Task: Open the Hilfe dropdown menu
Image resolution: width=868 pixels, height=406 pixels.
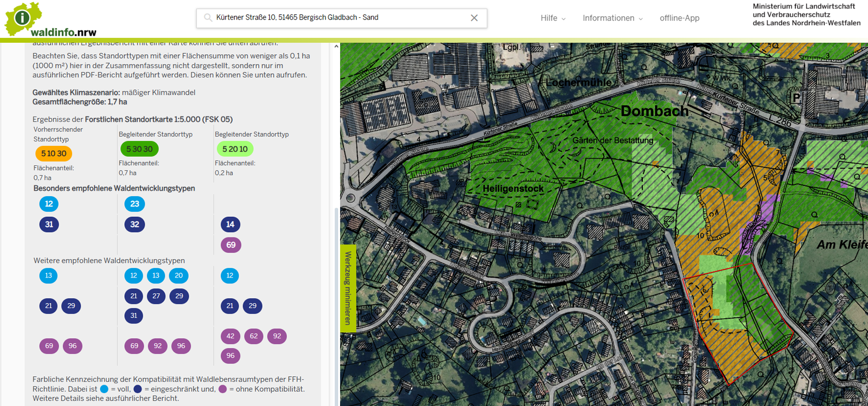Action: (x=553, y=18)
